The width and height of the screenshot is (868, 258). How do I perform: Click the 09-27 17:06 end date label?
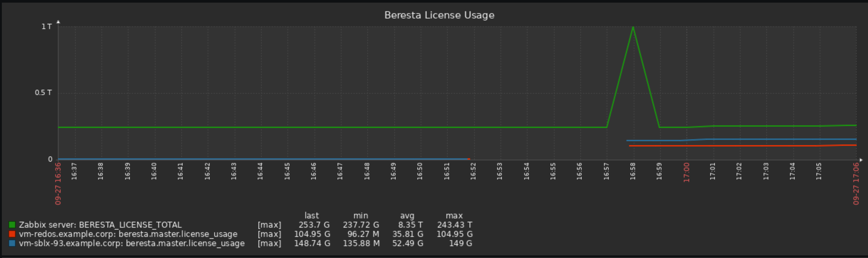coord(856,184)
